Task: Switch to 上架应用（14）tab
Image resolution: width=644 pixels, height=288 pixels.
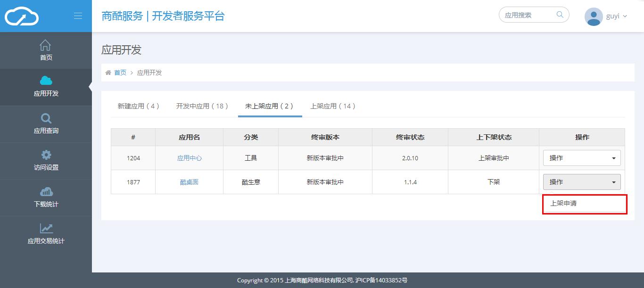Action: 333,106
